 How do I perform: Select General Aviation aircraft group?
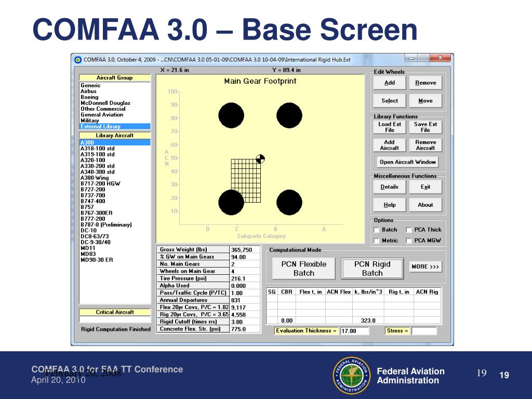(x=115, y=115)
